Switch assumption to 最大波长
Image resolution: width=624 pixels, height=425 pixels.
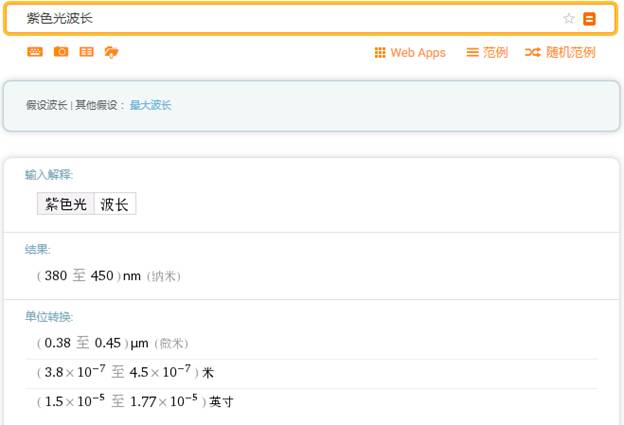pos(150,105)
